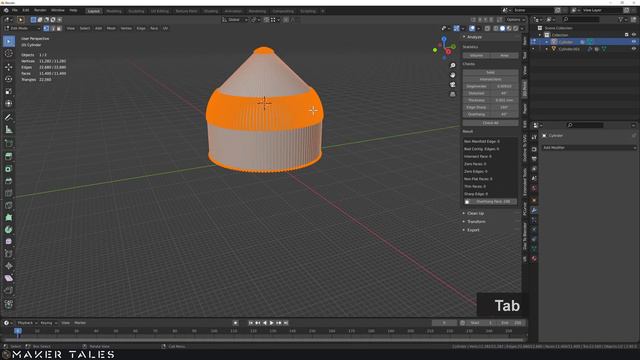Click the Check All button
This screenshot has height=360, width=640.
pos(491,123)
